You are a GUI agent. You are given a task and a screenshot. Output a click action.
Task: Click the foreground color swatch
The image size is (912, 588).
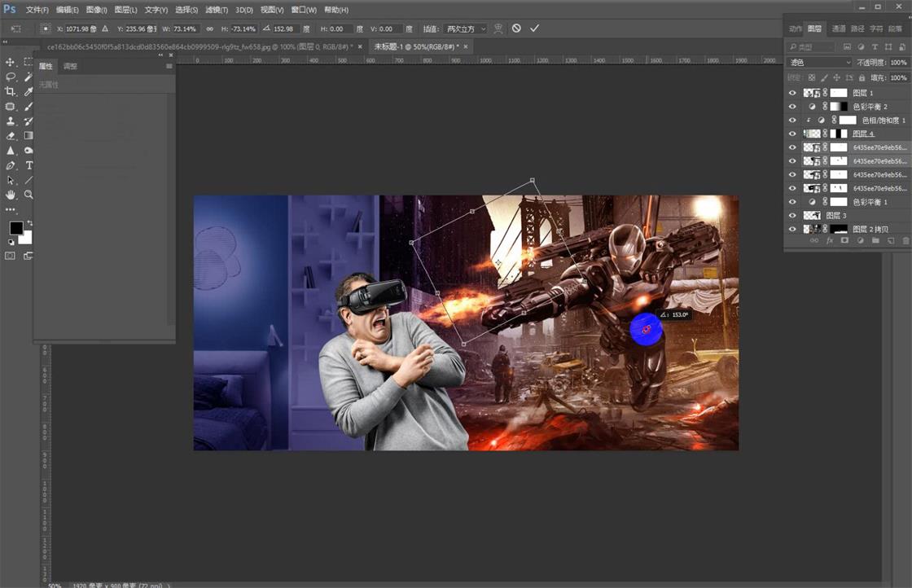pos(16,226)
